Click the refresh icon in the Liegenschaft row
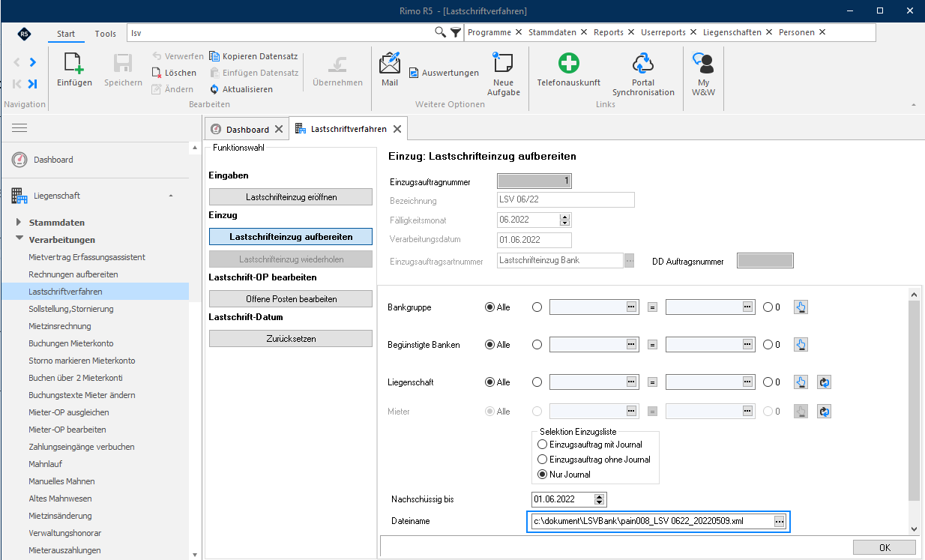This screenshot has width=925, height=560. 824,382
